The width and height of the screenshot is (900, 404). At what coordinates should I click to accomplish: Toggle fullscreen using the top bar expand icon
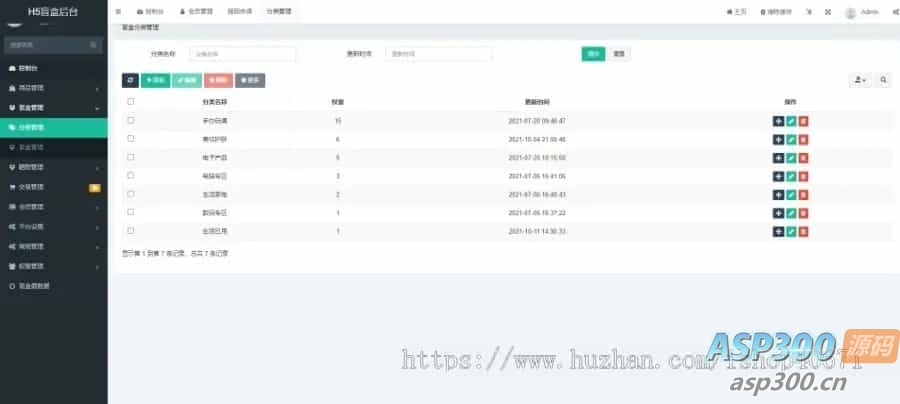coord(828,12)
